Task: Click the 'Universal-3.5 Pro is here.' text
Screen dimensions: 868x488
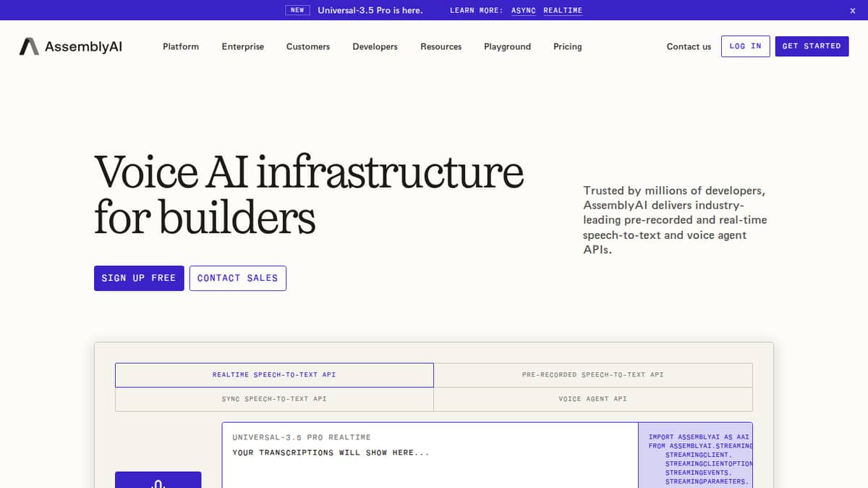Action: [x=370, y=10]
